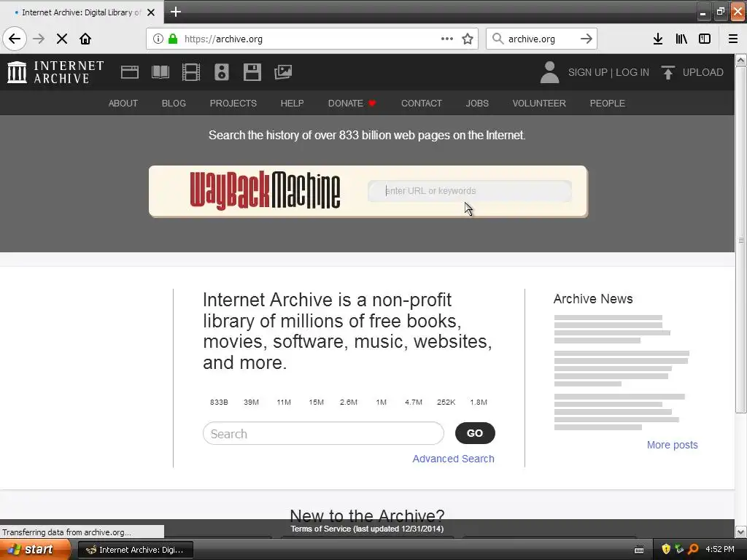Click the 39M count

click(x=251, y=402)
